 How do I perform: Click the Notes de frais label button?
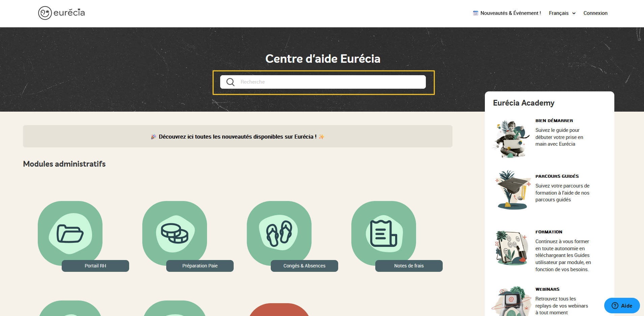[409, 266]
